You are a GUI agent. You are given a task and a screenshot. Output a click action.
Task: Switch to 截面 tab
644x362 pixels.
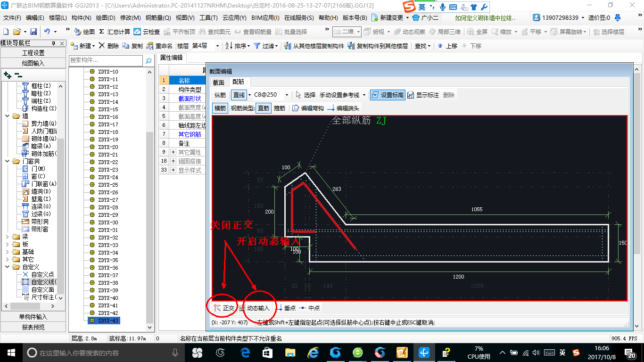[x=218, y=82]
